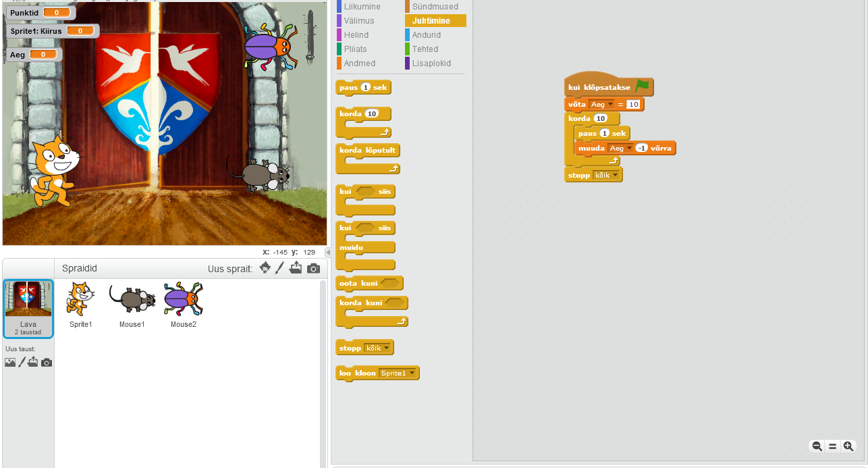Select the Välimus block category
The width and height of the screenshot is (868, 468).
pos(358,21)
